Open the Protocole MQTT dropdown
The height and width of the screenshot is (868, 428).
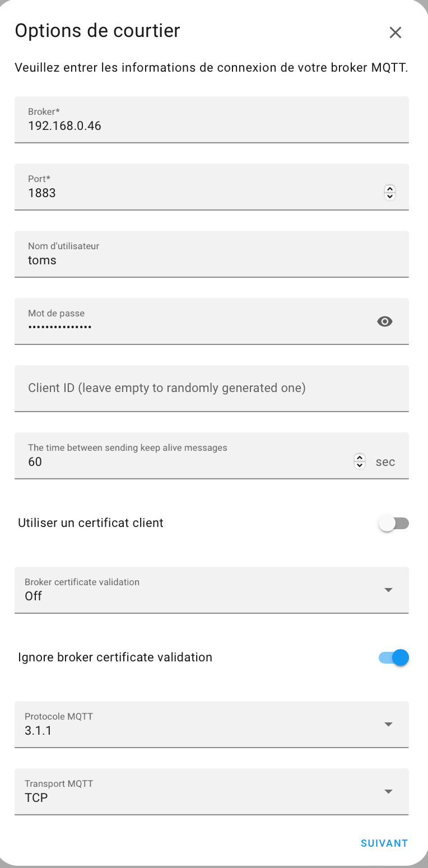(212, 725)
